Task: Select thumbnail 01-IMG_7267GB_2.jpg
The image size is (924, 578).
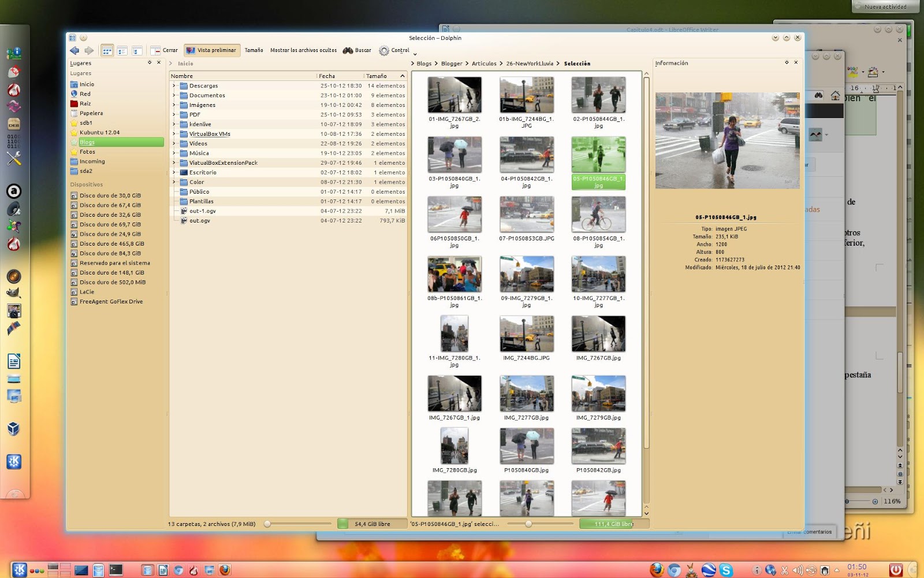Action: coord(454,95)
